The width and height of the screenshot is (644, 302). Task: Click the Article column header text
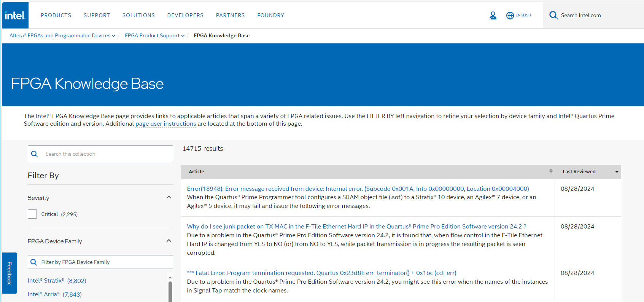197,172
